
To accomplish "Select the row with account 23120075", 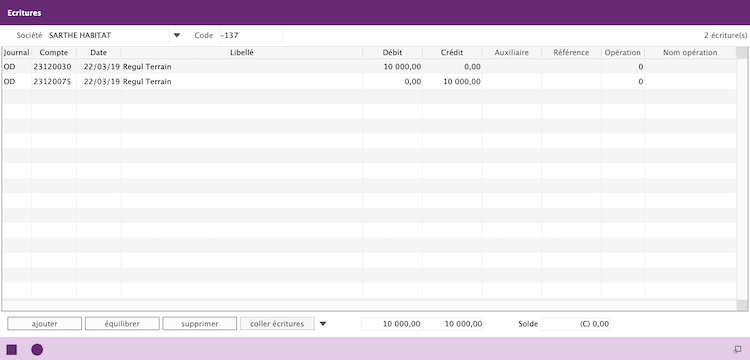I will pos(369,82).
